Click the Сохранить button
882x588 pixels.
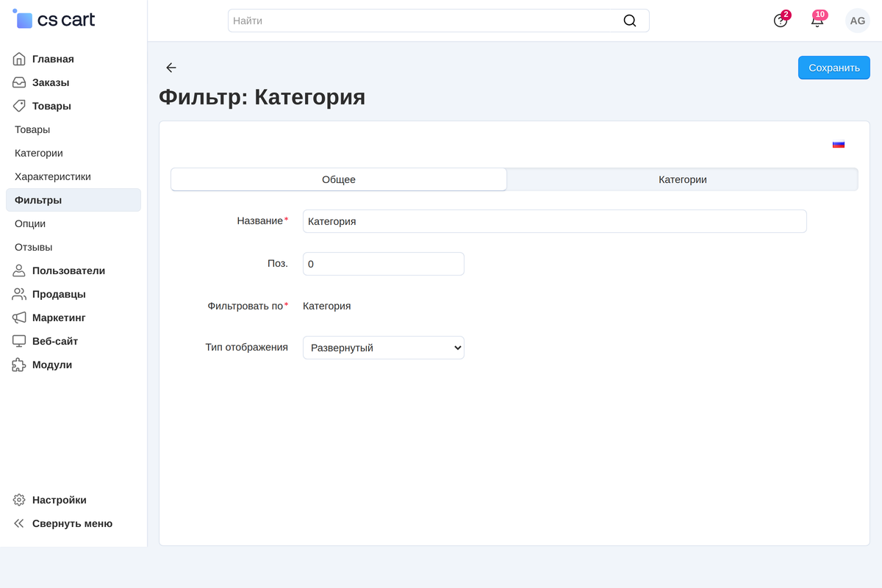coord(834,68)
